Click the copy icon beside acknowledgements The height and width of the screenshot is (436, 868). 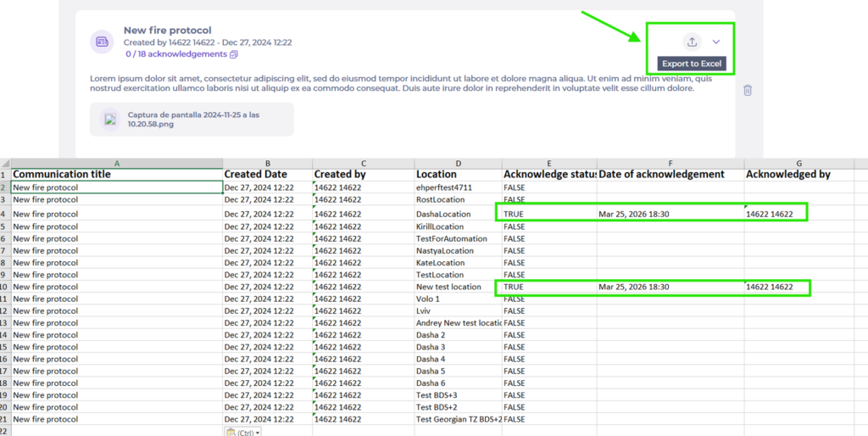click(x=234, y=54)
